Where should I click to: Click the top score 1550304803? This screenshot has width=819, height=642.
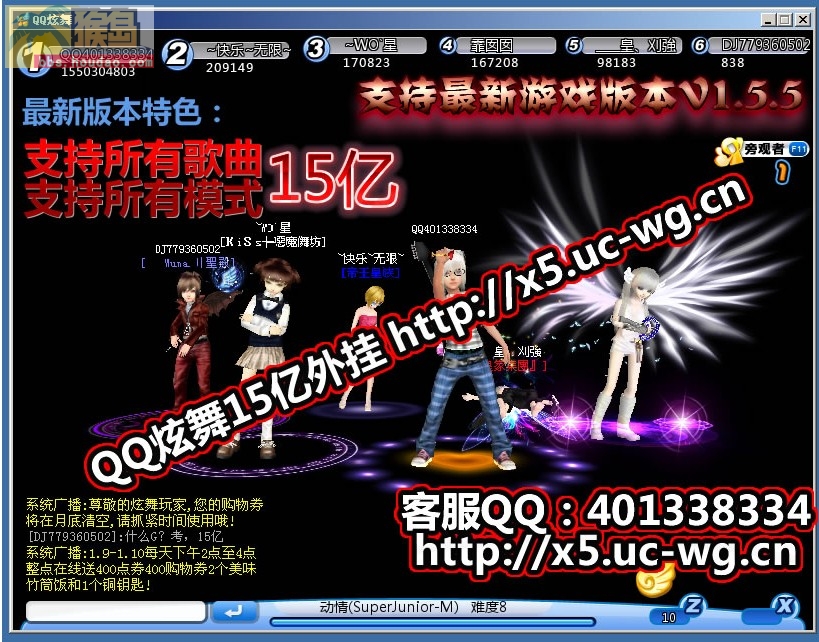pyautogui.click(x=98, y=72)
